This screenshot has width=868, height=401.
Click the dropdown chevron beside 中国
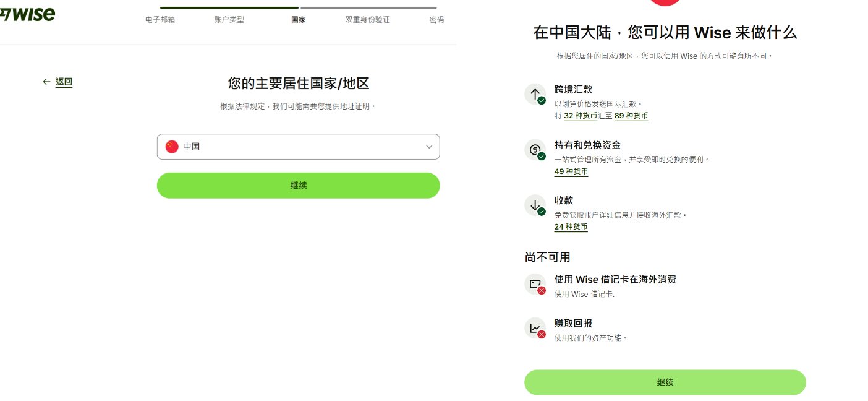pos(429,147)
